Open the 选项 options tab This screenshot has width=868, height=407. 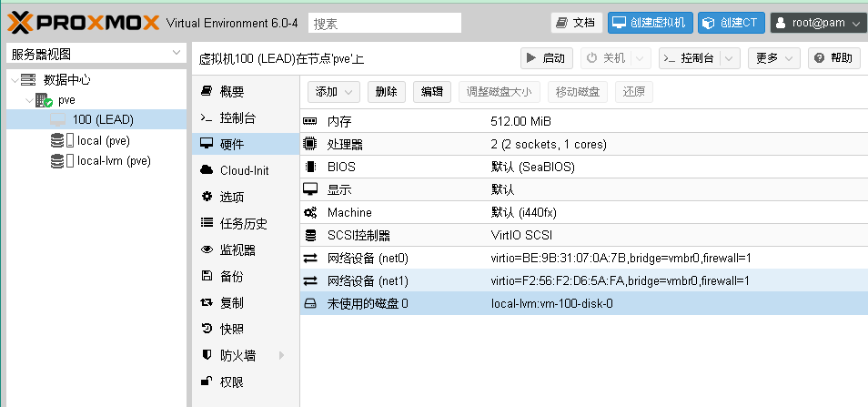tap(246, 198)
